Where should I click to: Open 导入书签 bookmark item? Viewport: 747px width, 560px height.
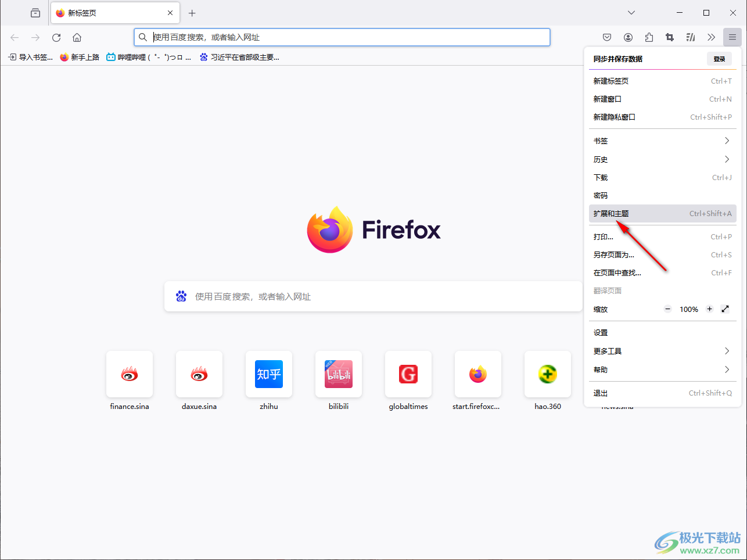tap(30, 57)
